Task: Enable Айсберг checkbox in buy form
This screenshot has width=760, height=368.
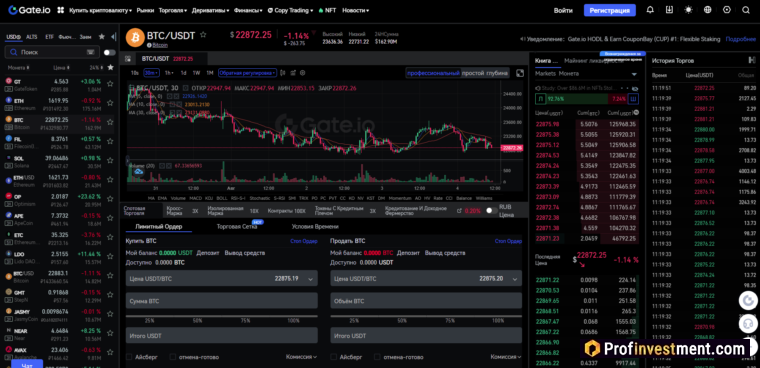Action: [129, 357]
